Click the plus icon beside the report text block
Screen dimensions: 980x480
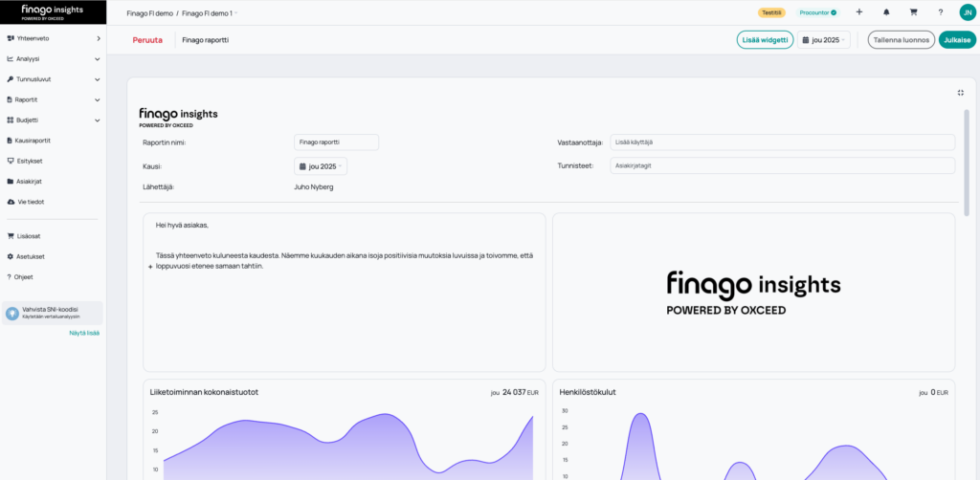pyautogui.click(x=150, y=267)
